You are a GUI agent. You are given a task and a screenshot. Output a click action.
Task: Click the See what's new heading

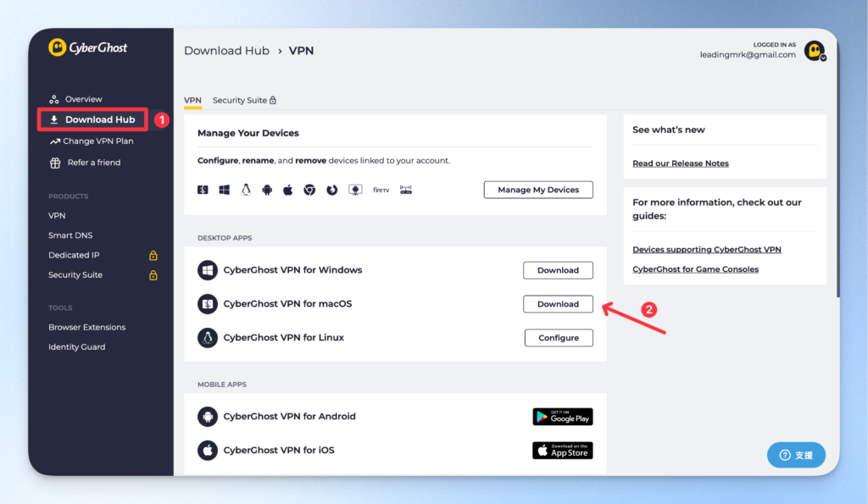pyautogui.click(x=669, y=130)
